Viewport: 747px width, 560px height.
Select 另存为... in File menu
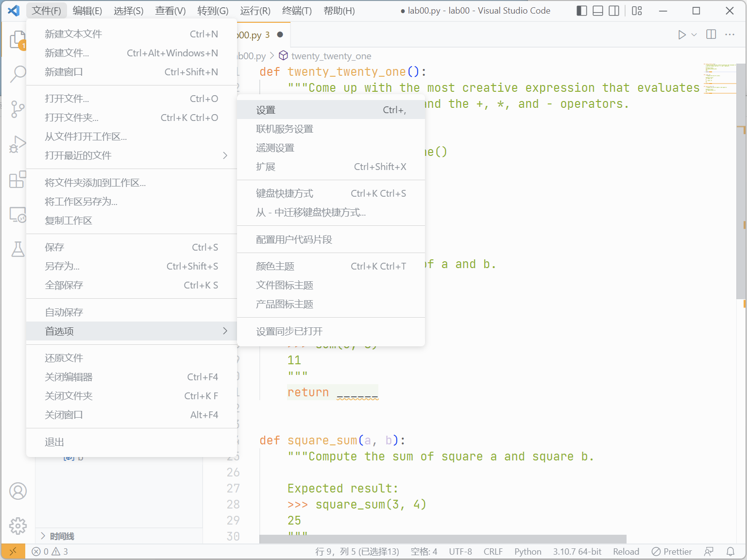click(x=131, y=266)
